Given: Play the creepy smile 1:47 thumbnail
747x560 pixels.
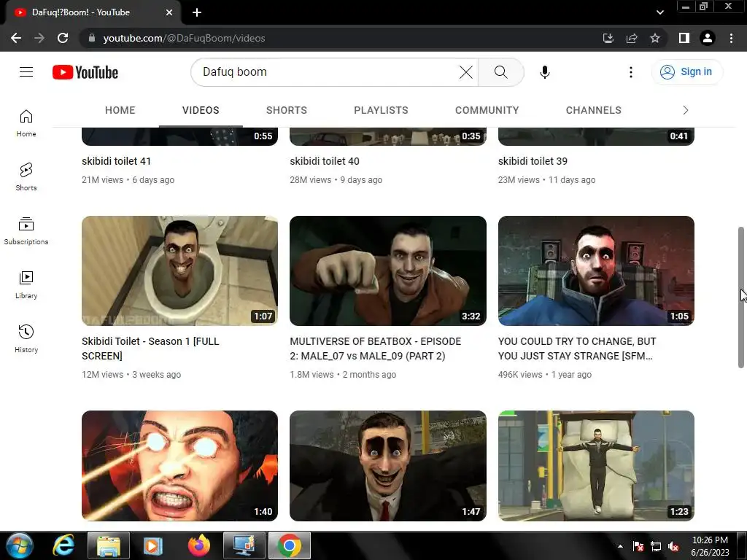Looking at the screenshot, I should (x=388, y=466).
